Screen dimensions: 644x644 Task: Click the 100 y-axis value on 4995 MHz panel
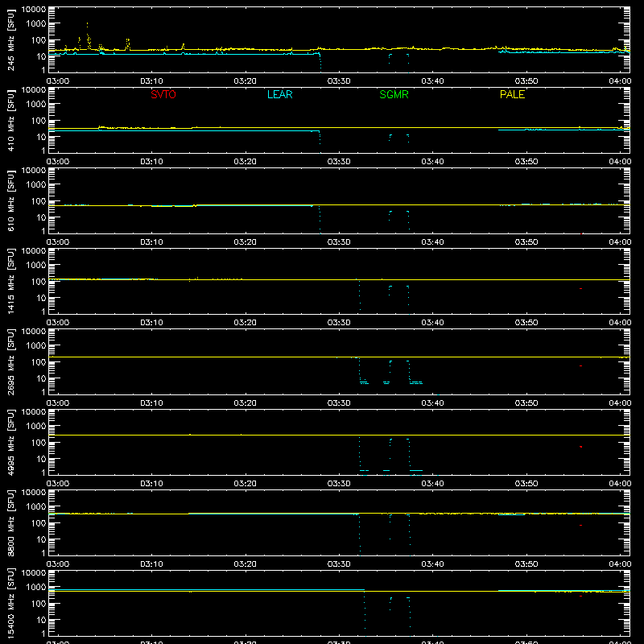pyautogui.click(x=39, y=442)
